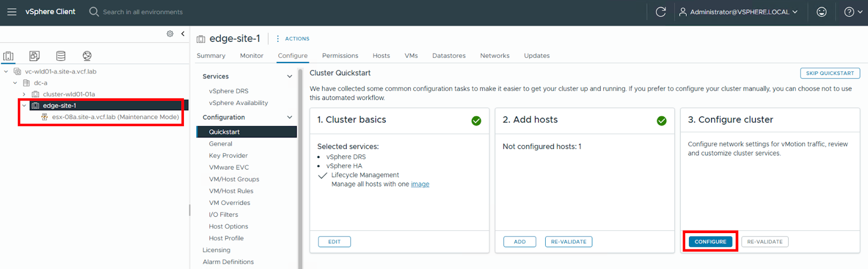Click the blue CONFIGURE button

tap(710, 242)
